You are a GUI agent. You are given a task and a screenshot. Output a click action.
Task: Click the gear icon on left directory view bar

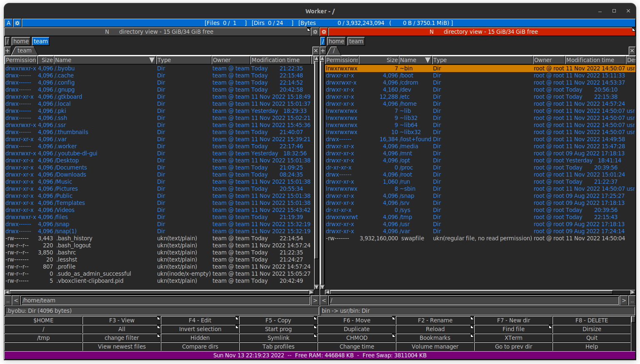[315, 32]
